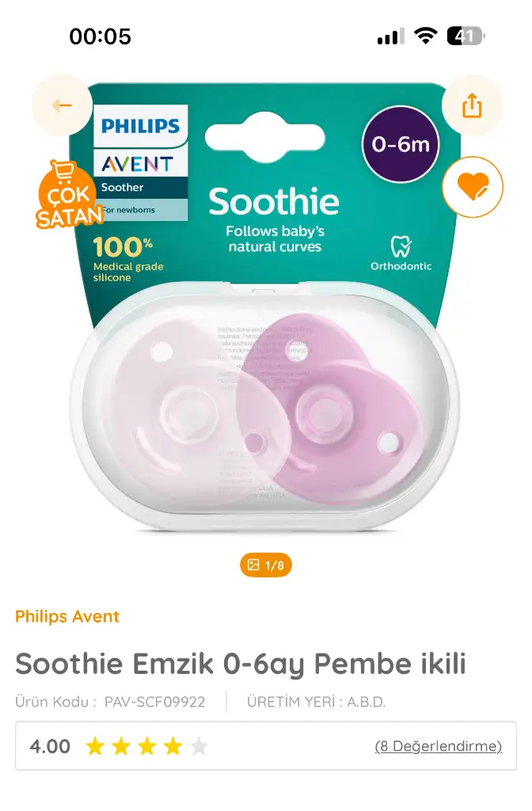Image resolution: width=532 pixels, height=811 pixels.
Task: Click the fifth gray rating star
Action: [x=199, y=746]
